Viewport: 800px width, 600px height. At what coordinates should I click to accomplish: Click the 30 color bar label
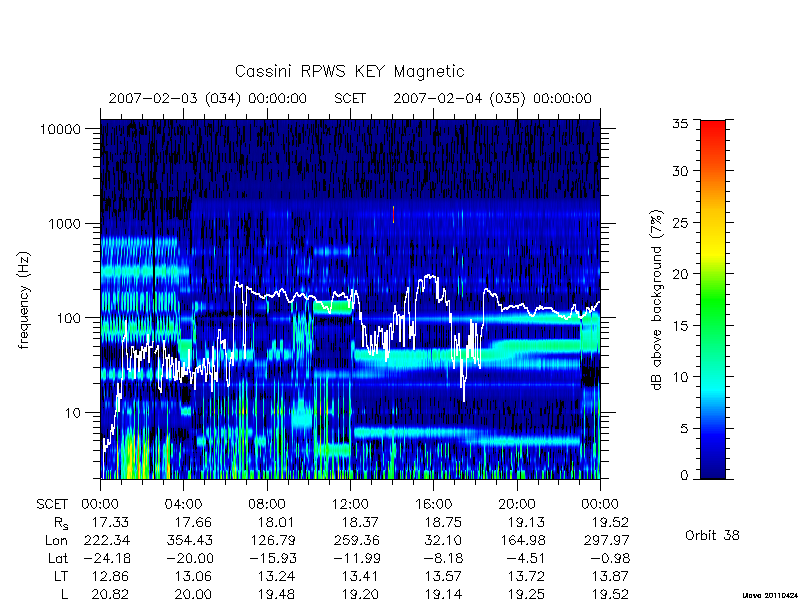680,171
